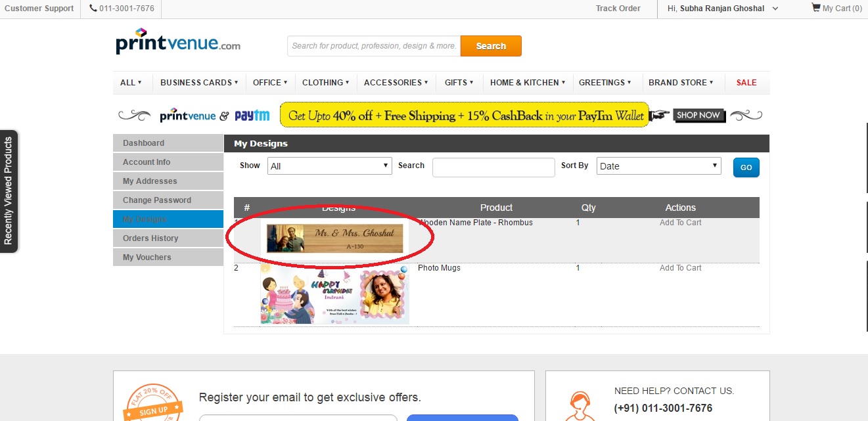The image size is (868, 421).
Task: Open the Gifts category menu
Action: pos(459,83)
